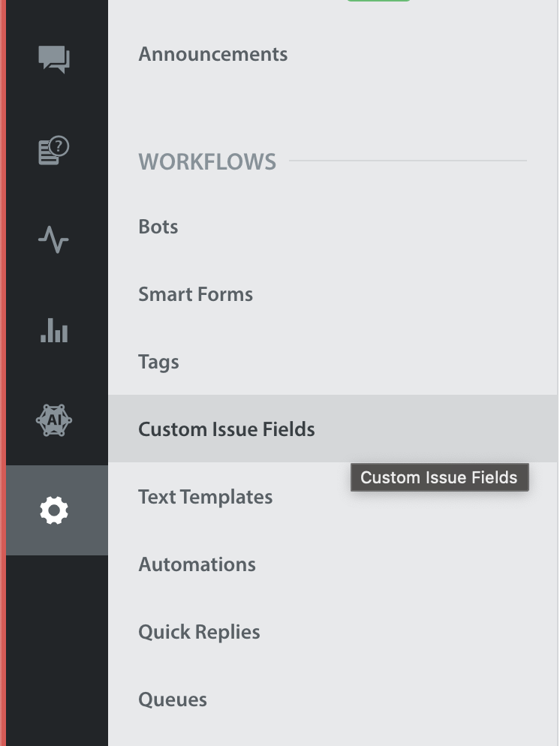Click the highlighted Custom Issue Fields entry
Viewport: 560px width, 746px height.
tap(333, 429)
